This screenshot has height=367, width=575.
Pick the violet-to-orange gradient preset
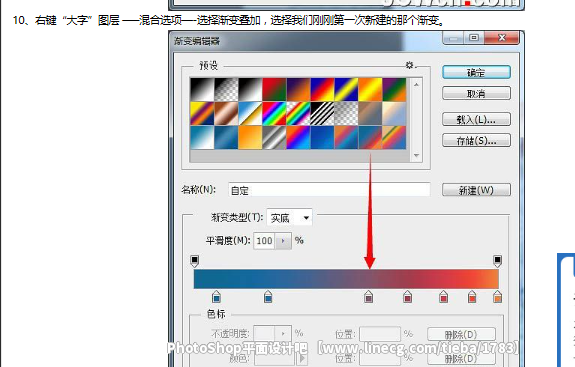(299, 89)
